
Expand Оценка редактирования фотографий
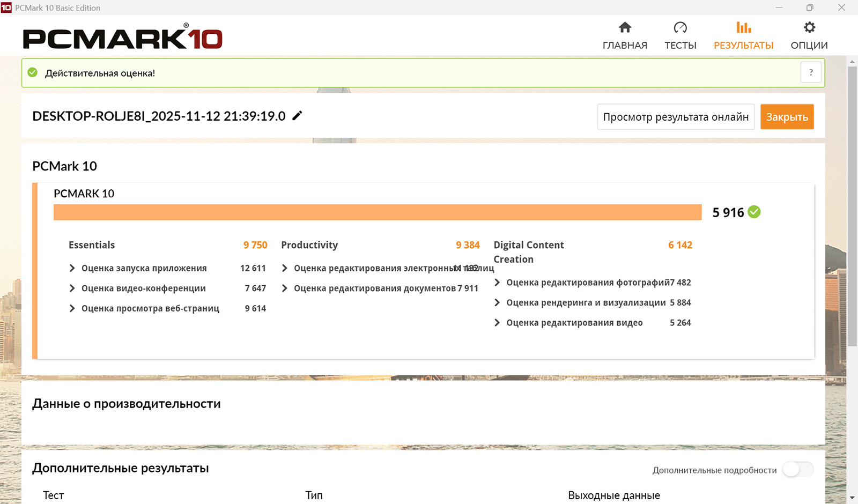tap(497, 283)
